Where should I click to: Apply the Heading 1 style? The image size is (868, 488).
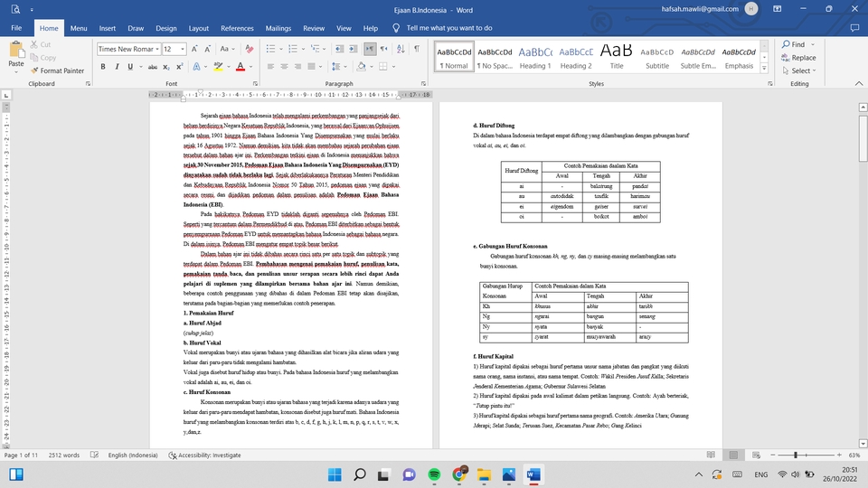point(535,57)
